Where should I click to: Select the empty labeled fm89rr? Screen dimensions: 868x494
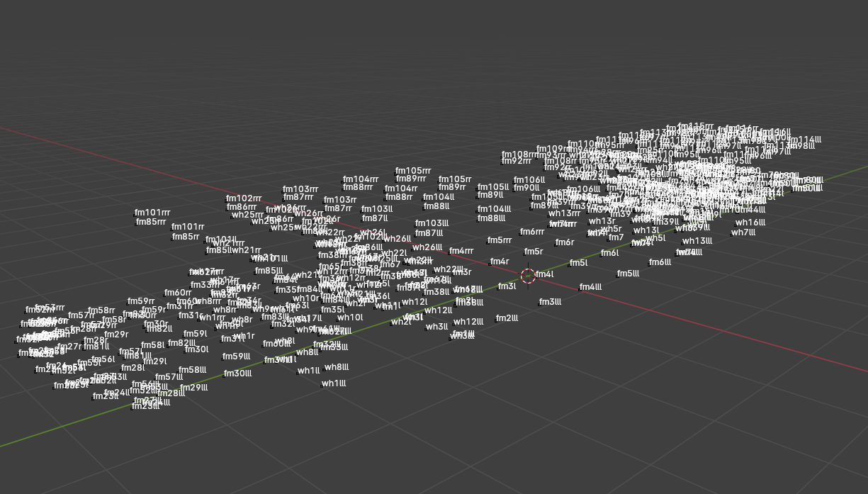453,187
